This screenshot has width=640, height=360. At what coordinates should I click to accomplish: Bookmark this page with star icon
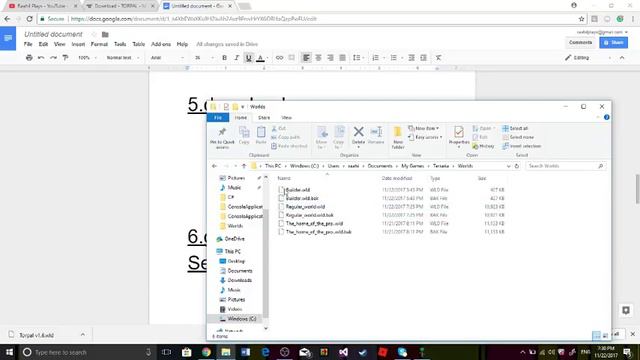(581, 19)
